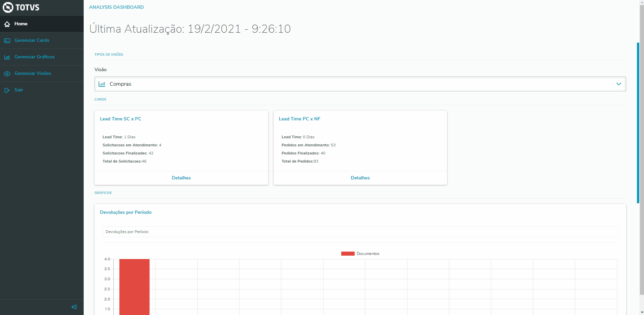Click the Home house icon
This screenshot has height=315, width=644.
coord(7,24)
